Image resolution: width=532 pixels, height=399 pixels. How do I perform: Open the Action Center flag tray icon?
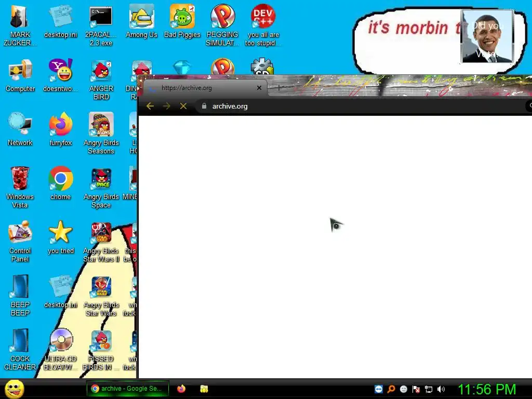pos(416,389)
